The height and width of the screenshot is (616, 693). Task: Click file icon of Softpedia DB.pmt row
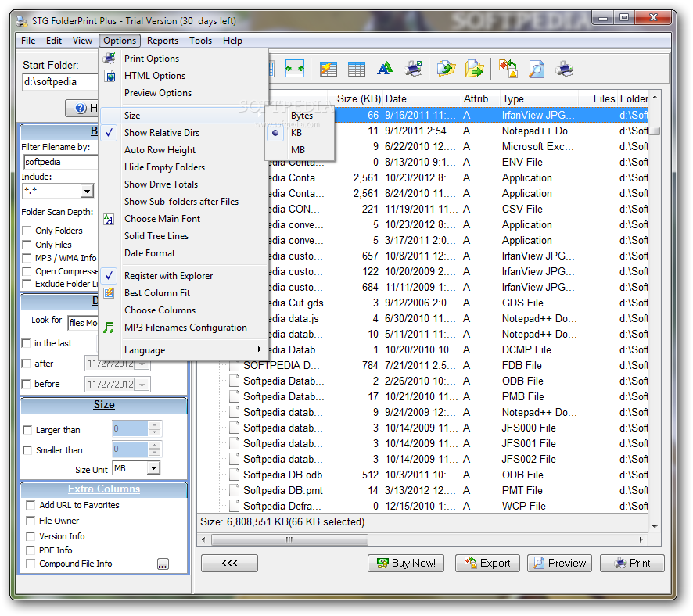(x=234, y=490)
